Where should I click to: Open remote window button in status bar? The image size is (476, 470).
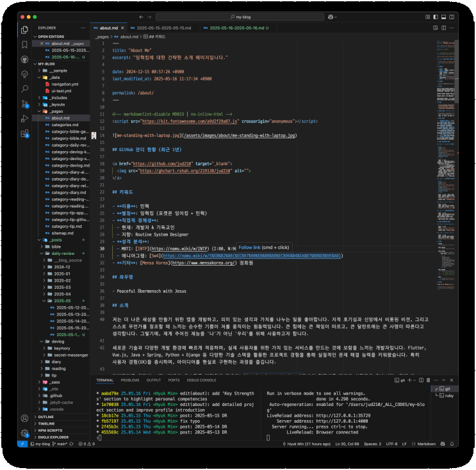[22, 444]
